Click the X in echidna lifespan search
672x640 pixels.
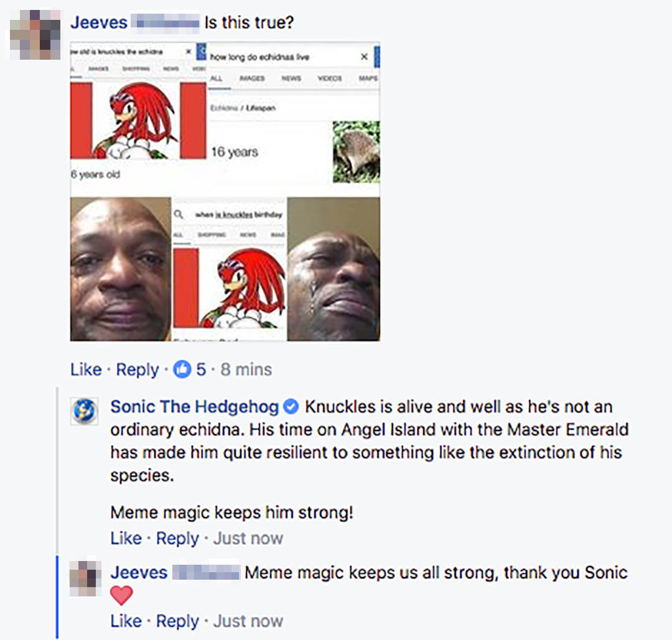[364, 57]
